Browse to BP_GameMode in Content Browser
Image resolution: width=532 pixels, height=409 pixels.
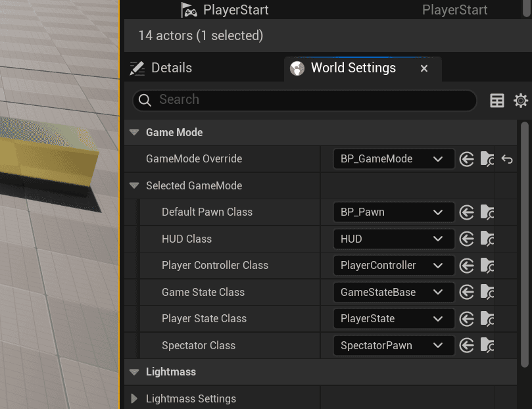coord(487,159)
